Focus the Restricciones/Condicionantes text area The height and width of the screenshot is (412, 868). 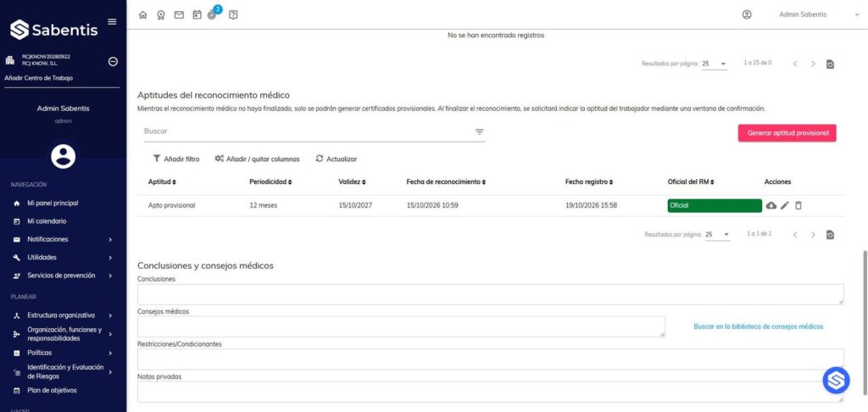pyautogui.click(x=491, y=359)
